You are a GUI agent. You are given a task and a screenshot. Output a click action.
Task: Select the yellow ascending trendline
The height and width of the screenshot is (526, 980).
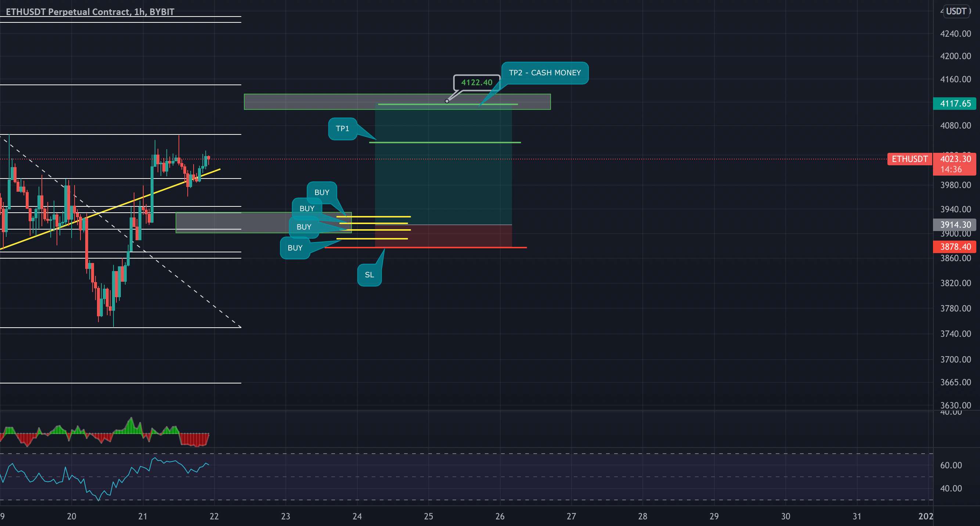(110, 209)
